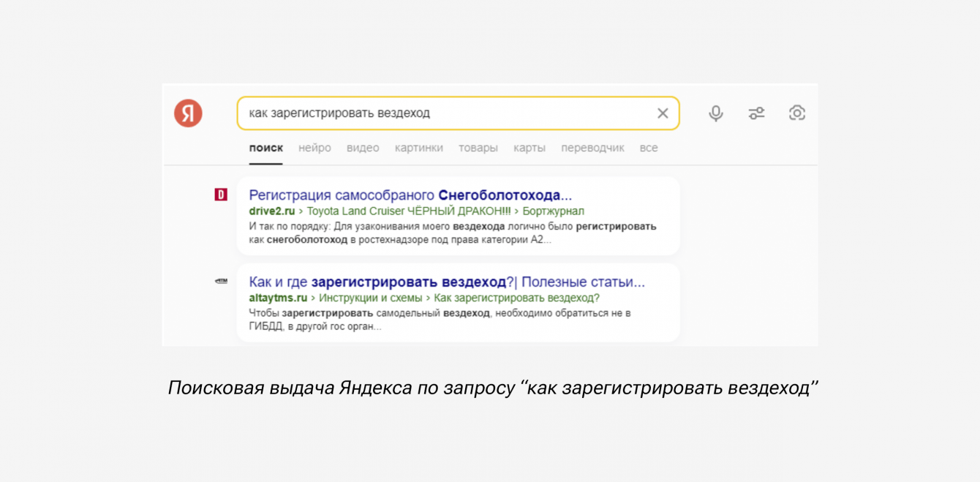Image resolution: width=980 pixels, height=482 pixels.
Task: Open the "переводчик" tab
Action: click(592, 148)
